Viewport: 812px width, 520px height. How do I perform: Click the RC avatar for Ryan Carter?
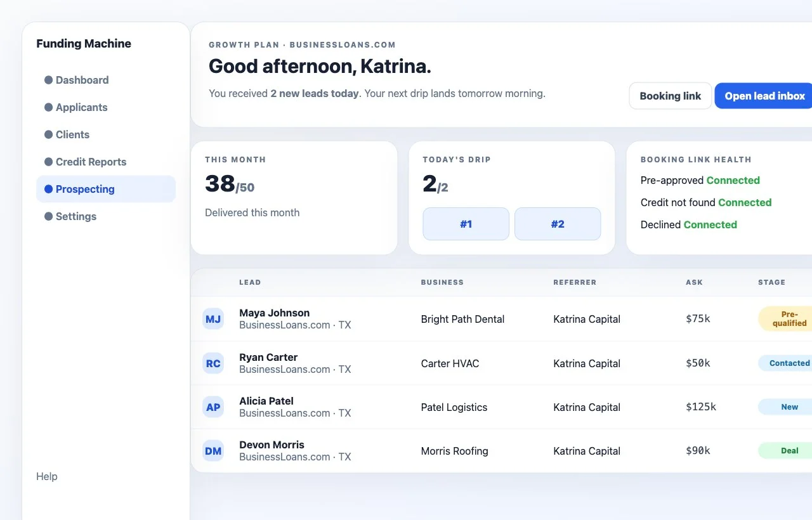click(x=213, y=363)
